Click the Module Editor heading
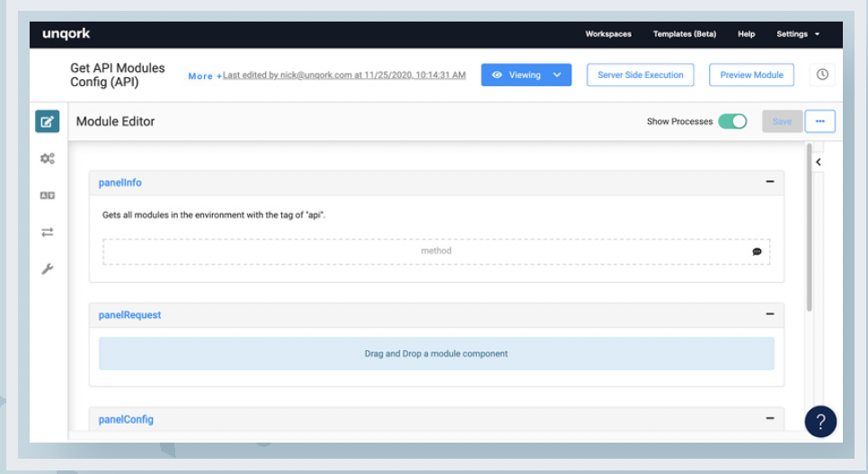This screenshot has height=474, width=868. pos(115,121)
